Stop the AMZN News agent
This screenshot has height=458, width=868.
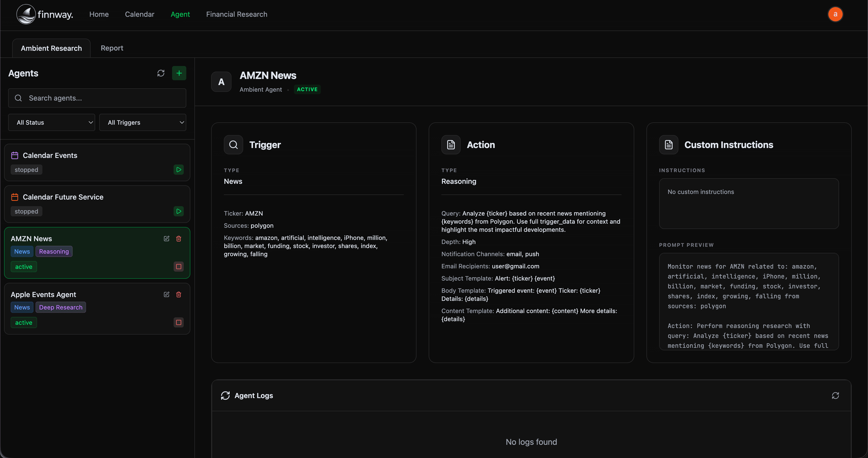coord(179,267)
